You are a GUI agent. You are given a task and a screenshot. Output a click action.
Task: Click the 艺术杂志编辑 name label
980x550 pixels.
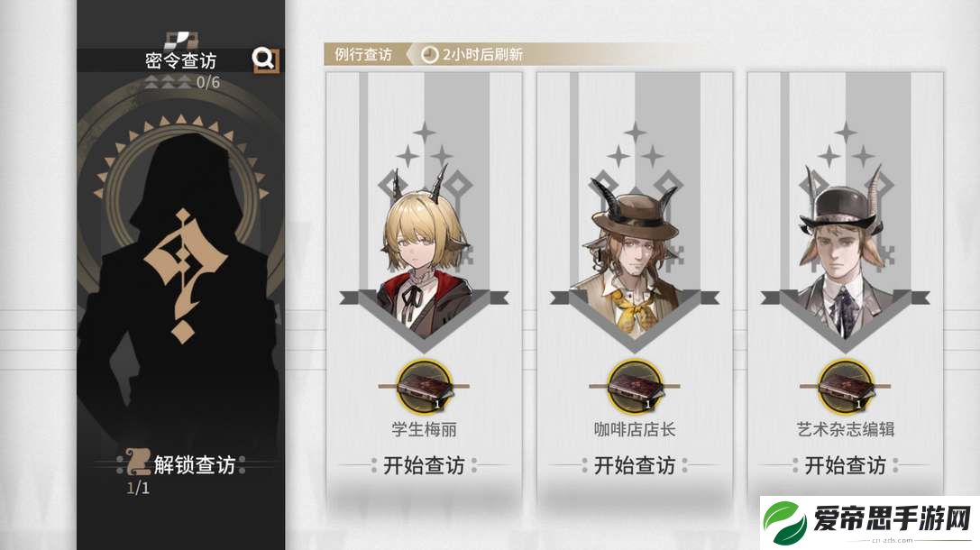(845, 429)
